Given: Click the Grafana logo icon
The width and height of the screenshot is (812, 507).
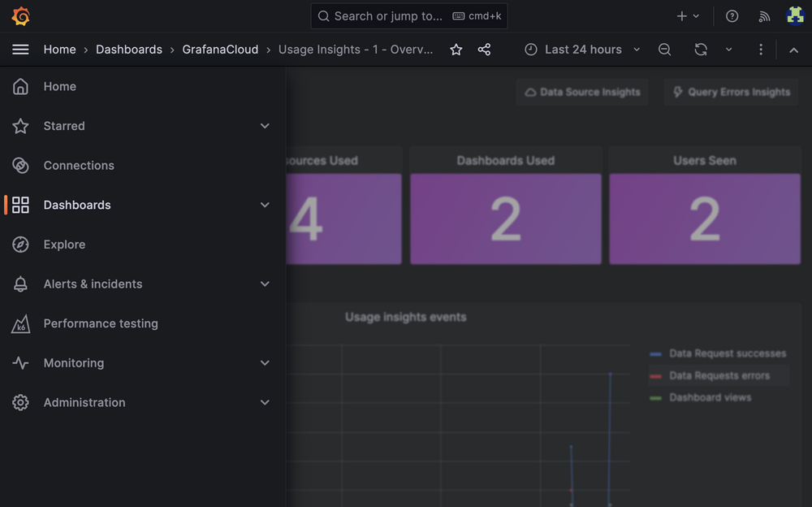Looking at the screenshot, I should click(x=20, y=15).
